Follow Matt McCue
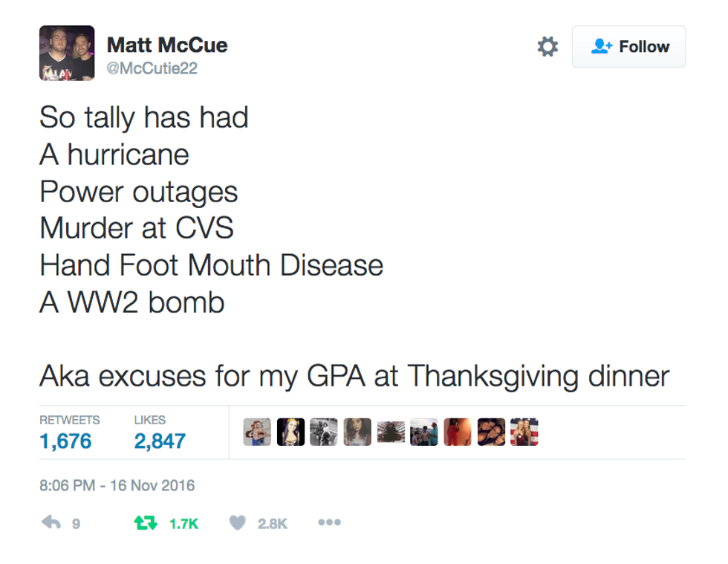Viewport: 728px width, 564px height. tap(628, 47)
